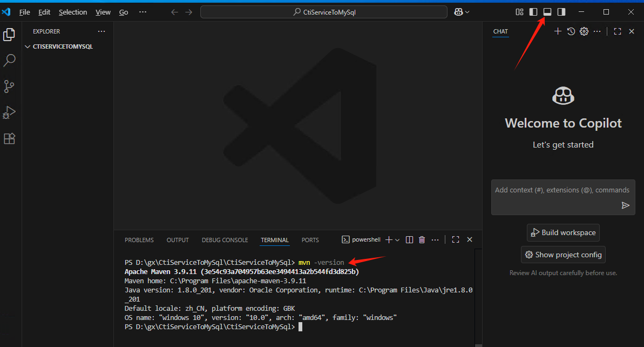Select the TERMINAL tab
Screen dimensions: 644x347
coord(275,240)
